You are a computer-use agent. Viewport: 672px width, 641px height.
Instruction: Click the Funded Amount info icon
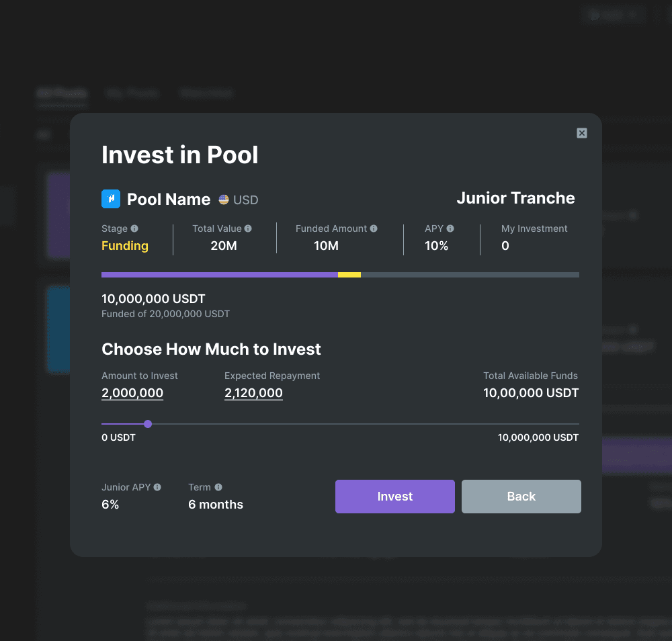point(374,228)
